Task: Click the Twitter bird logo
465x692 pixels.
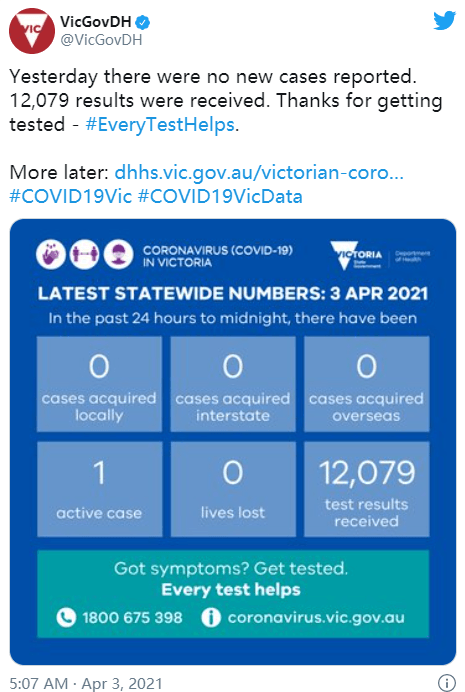Action: [444, 21]
